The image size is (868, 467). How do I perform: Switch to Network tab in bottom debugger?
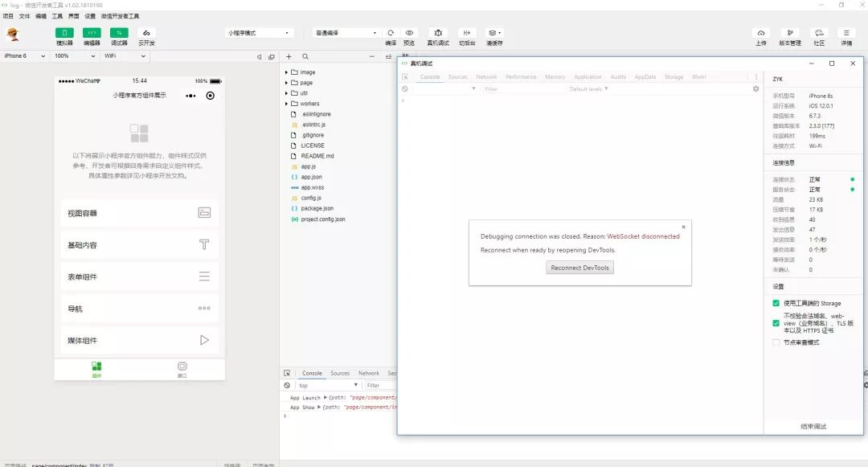tap(369, 374)
